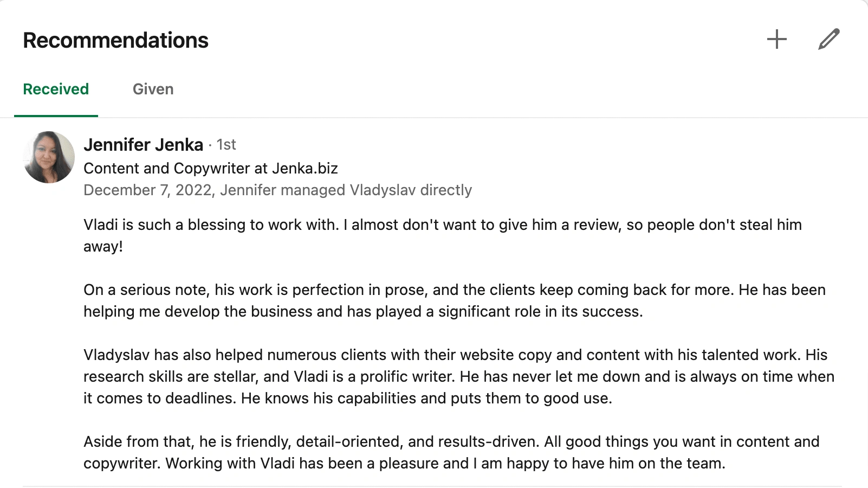
Task: Click the 'December 7, 2022' date text
Action: click(147, 190)
